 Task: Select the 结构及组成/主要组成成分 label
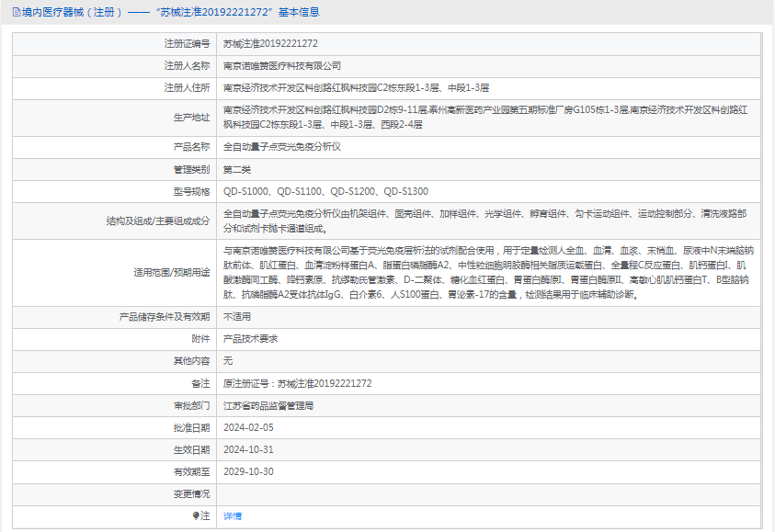coord(158,221)
